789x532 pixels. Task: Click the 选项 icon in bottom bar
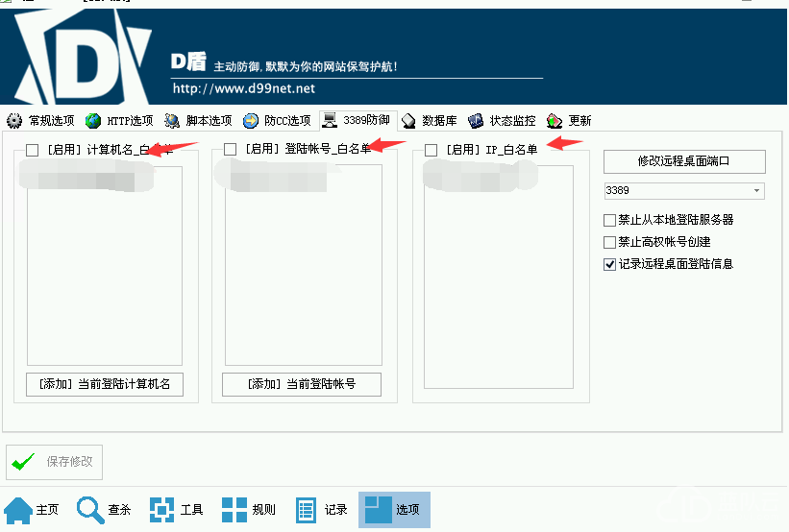click(379, 510)
